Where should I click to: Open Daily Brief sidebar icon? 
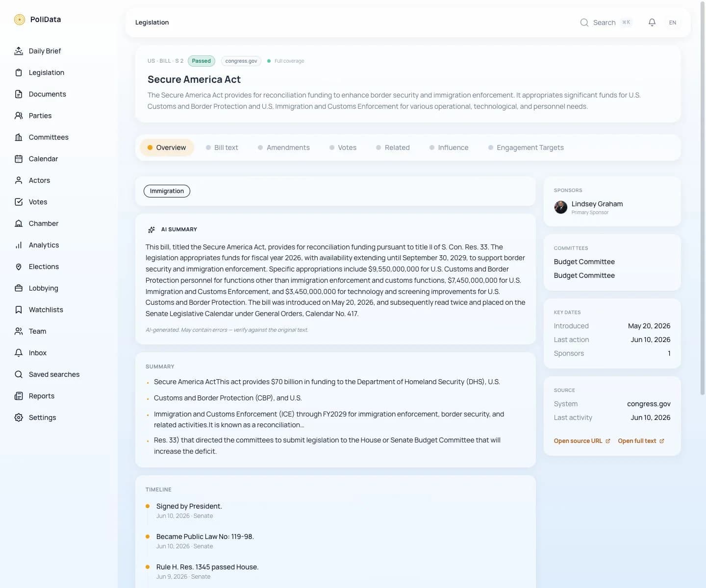(x=19, y=51)
